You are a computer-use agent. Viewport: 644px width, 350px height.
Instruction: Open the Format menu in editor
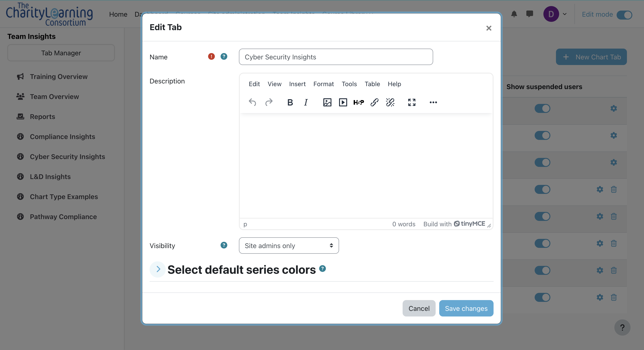(x=324, y=84)
